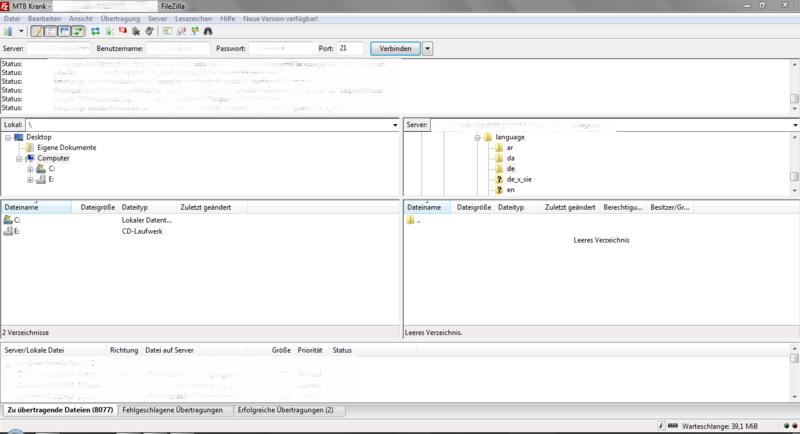Toggle the local directory tree display

coord(51,32)
